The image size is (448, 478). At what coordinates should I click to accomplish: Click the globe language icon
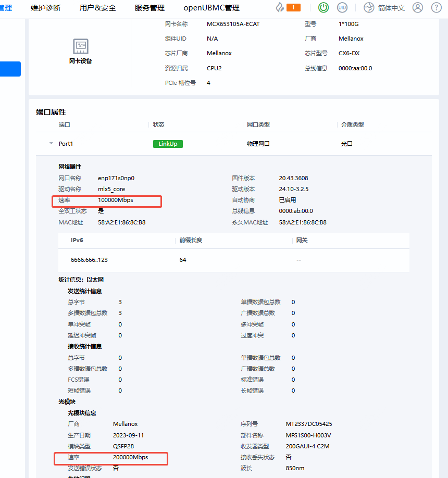369,8
